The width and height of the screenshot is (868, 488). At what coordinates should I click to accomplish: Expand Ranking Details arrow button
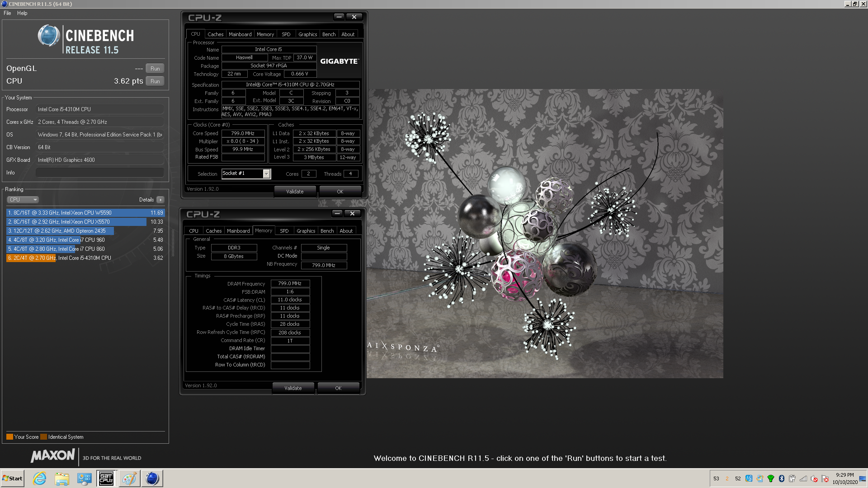click(x=160, y=200)
